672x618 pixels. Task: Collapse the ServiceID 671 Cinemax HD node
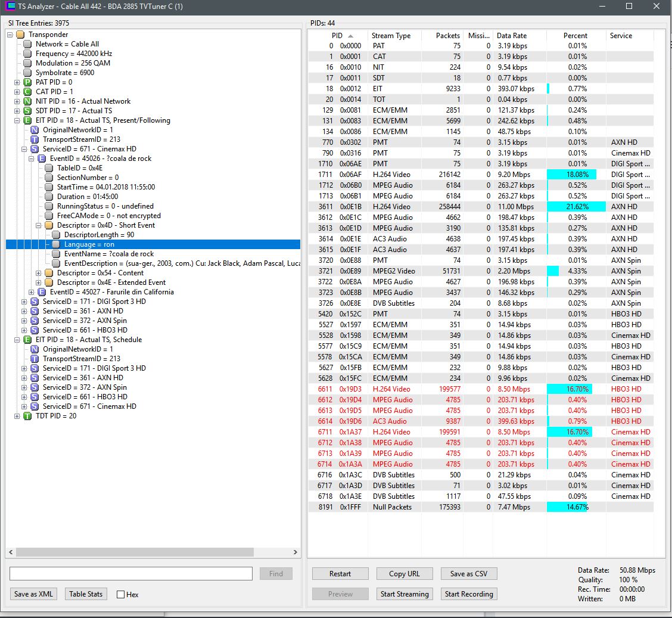click(24, 149)
